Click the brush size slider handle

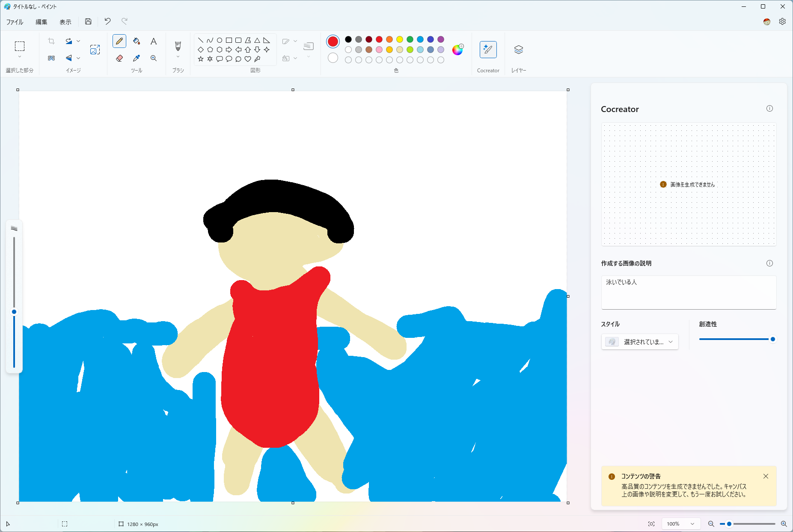(14, 312)
